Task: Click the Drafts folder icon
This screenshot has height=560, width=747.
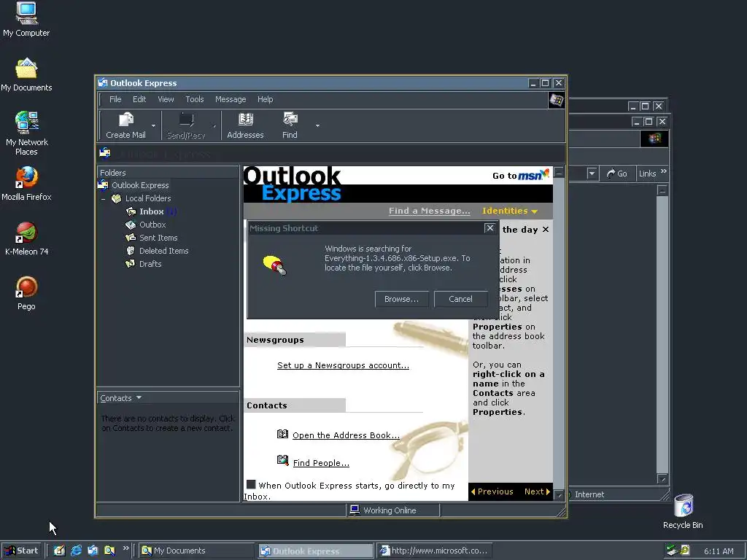Action: tap(131, 264)
